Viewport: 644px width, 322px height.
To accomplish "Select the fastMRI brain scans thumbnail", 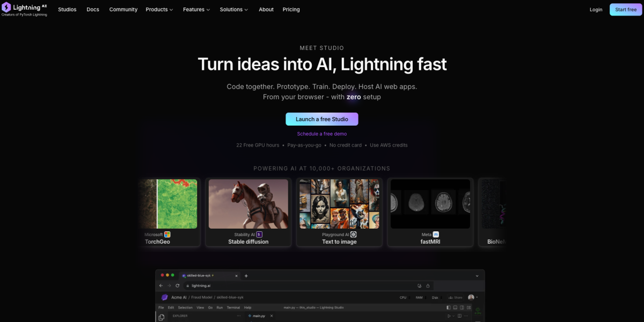I will [x=430, y=204].
